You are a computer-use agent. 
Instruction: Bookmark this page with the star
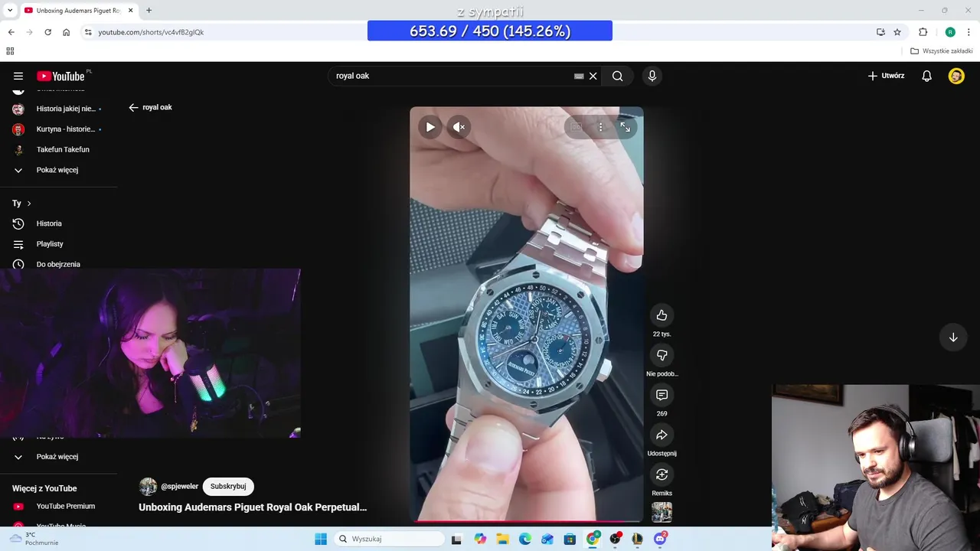[x=897, y=32]
